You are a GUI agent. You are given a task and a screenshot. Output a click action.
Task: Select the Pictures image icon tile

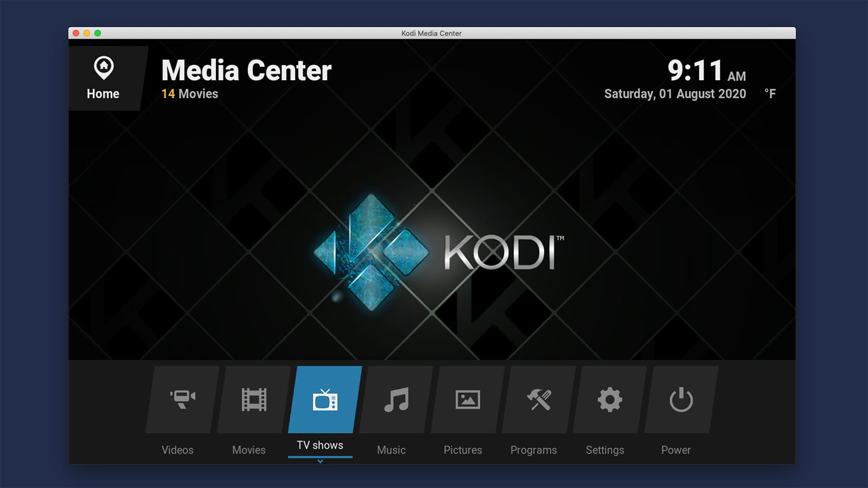[468, 400]
